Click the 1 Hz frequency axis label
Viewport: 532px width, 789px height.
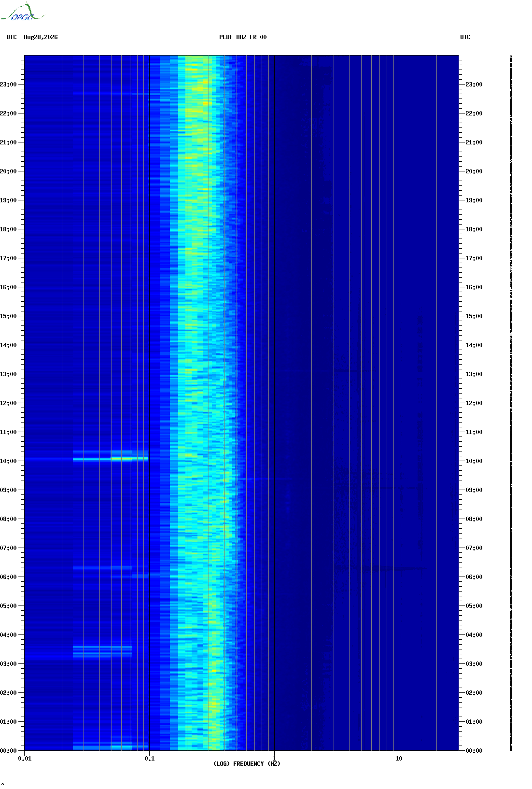[274, 759]
